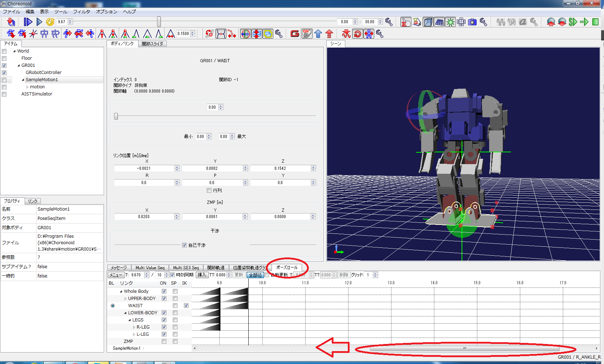This screenshot has width=604, height=364.
Task: Check the Floor item checkbox in tree
Action: 4,58
